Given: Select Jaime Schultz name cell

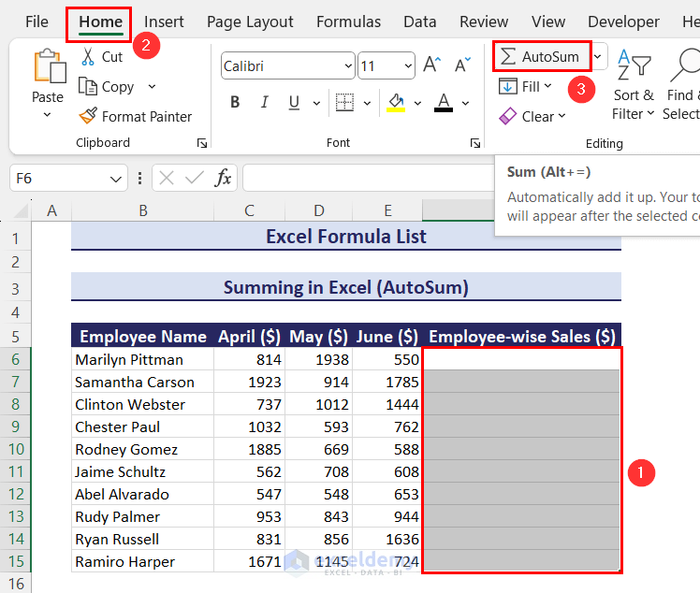Looking at the screenshot, I should pos(143,471).
